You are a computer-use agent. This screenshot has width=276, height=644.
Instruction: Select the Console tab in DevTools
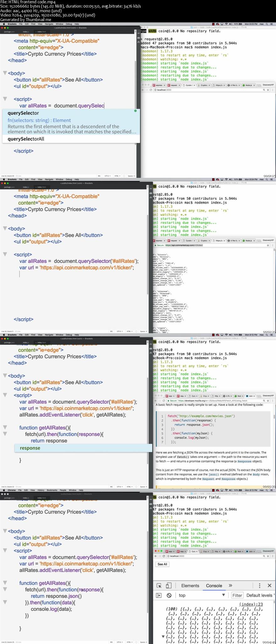(x=214, y=586)
